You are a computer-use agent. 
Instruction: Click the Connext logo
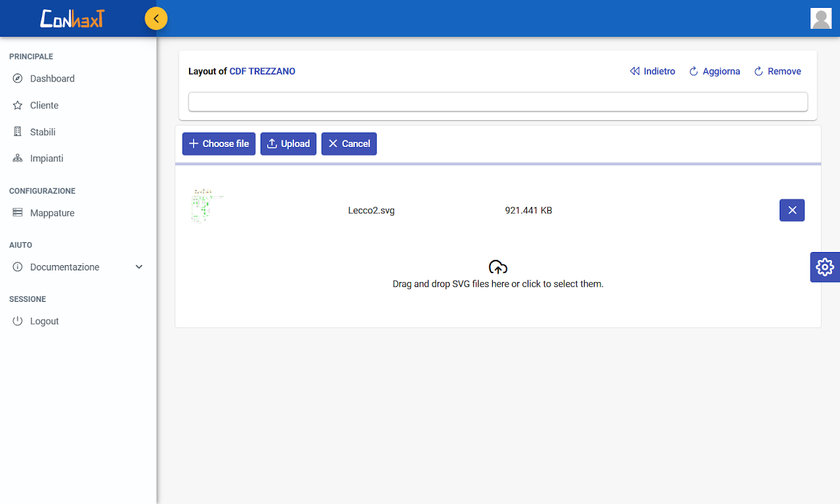[72, 18]
